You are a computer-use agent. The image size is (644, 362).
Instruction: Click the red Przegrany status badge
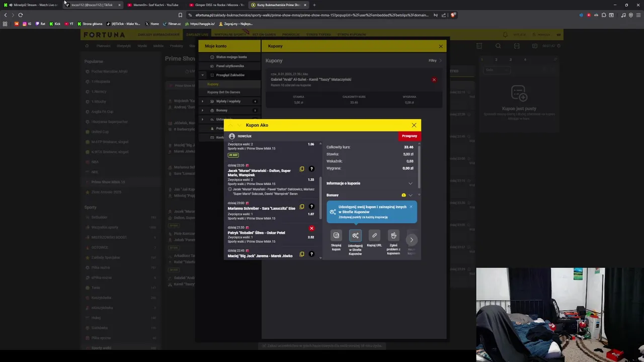(x=410, y=136)
